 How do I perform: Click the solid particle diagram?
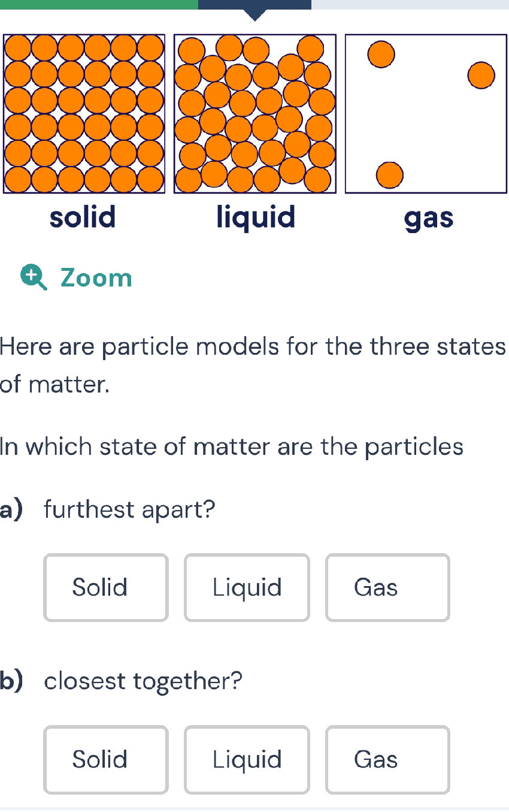tap(84, 114)
